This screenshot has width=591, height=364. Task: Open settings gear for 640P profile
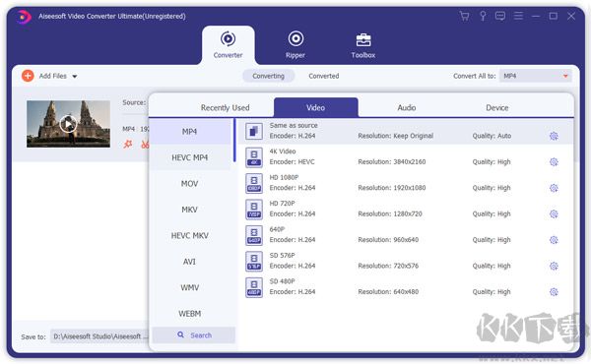(554, 240)
